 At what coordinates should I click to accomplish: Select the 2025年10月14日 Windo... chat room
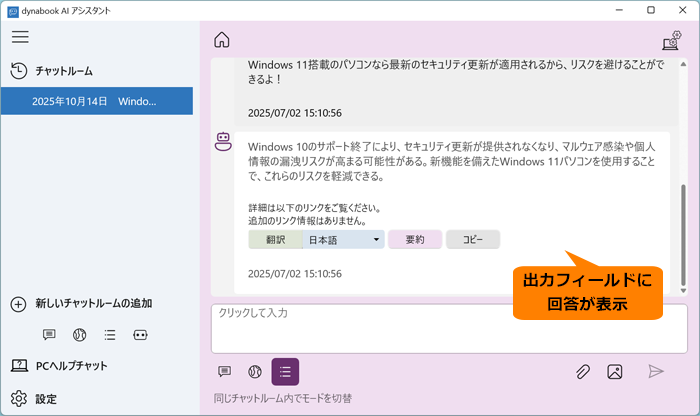tap(97, 101)
